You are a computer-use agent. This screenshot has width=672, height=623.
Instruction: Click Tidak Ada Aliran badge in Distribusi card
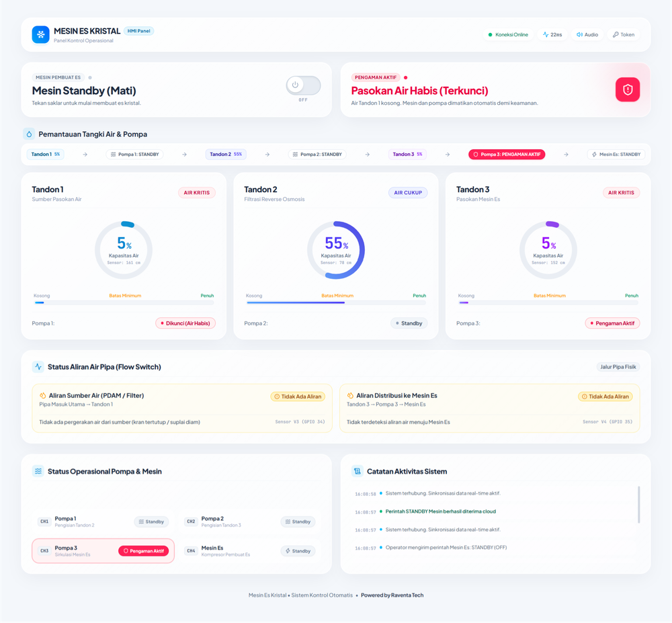tap(605, 397)
